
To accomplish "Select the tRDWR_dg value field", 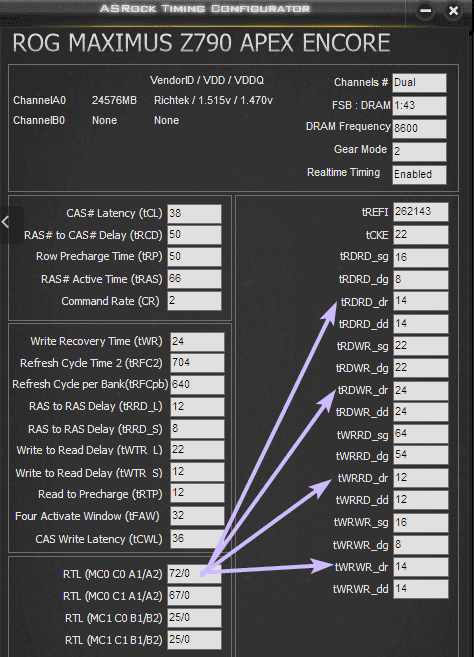I will click(x=421, y=368).
